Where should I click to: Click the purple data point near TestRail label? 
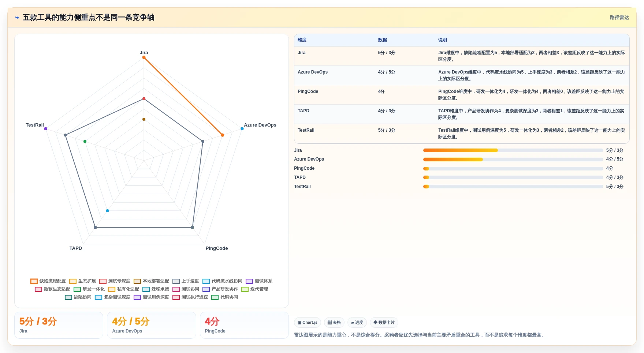click(x=46, y=129)
